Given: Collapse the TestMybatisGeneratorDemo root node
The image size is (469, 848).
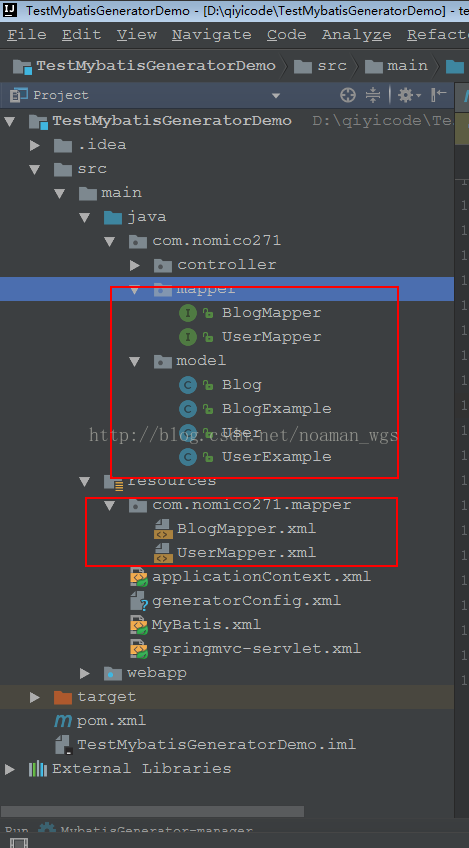Looking at the screenshot, I should [x=9, y=121].
